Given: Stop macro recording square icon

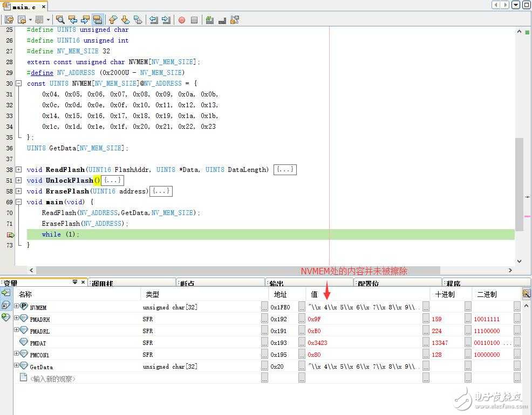Looking at the screenshot, I should tap(194, 20).
